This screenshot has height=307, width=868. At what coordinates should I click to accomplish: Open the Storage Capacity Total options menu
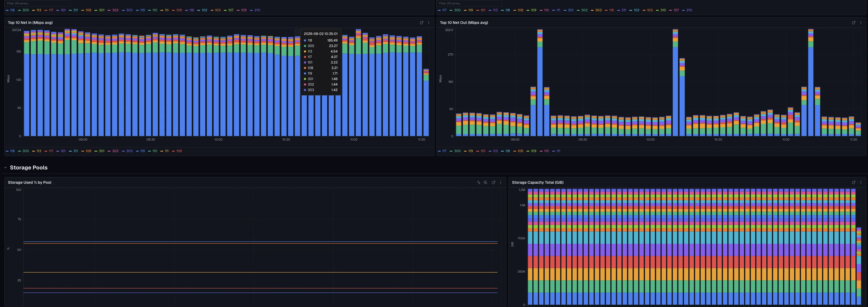pos(861,182)
